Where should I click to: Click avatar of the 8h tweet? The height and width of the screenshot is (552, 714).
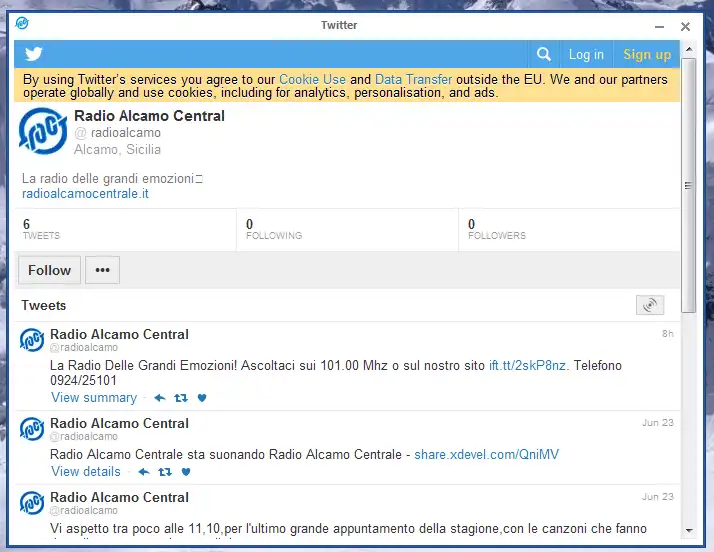32,340
